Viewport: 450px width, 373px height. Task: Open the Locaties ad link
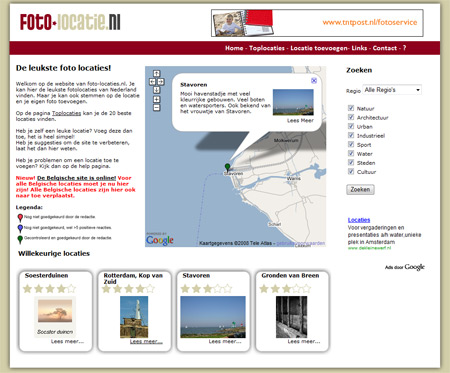coord(359,220)
